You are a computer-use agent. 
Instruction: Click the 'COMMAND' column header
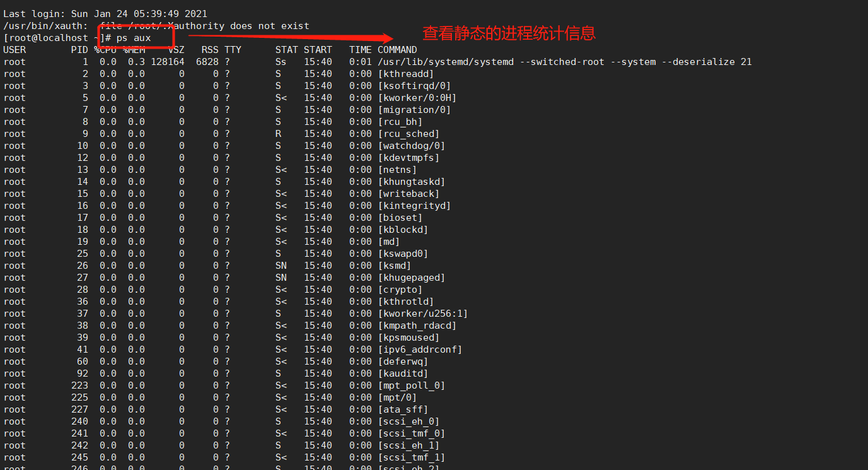click(397, 50)
